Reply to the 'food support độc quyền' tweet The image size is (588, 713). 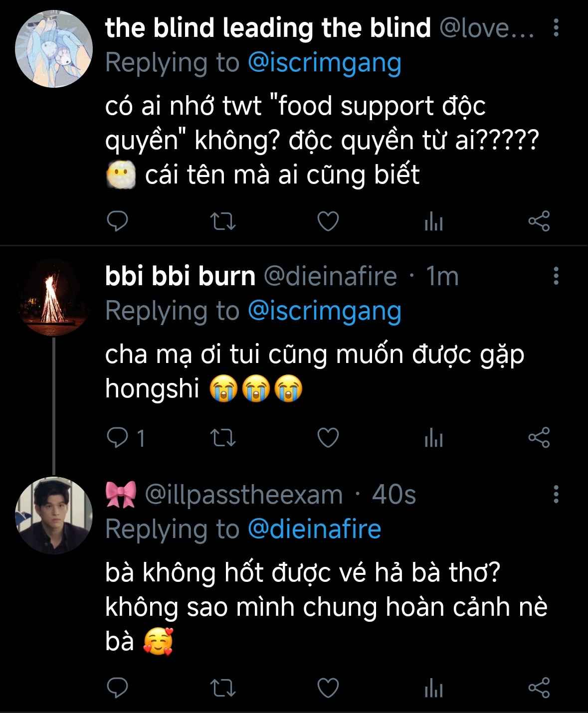pos(118,221)
